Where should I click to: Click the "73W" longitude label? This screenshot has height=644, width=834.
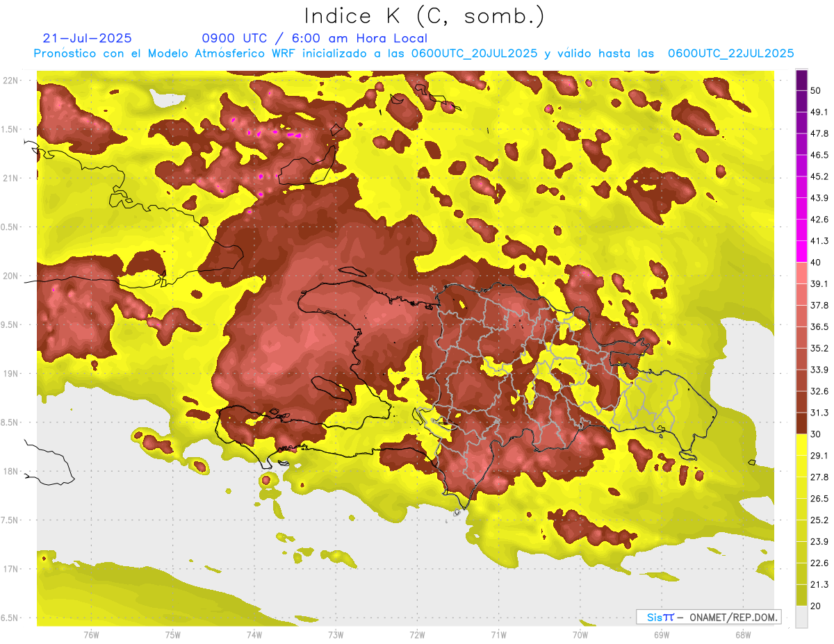[336, 635]
